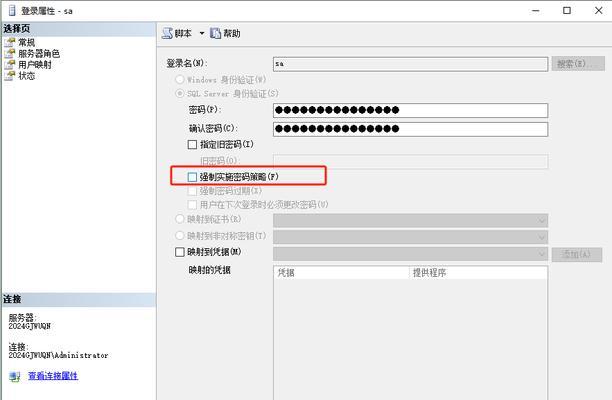Click the login properties window title icon
The width and height of the screenshot is (612, 400).
[x=12, y=11]
